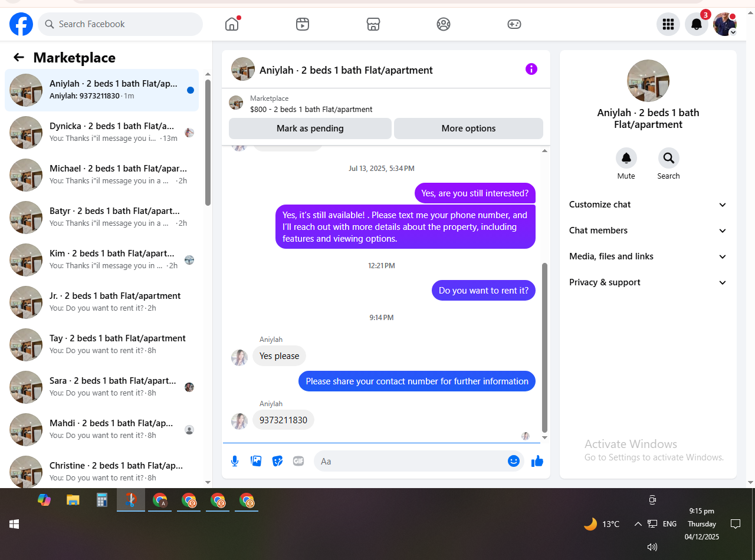Open the Sara conversation
Viewport: 755px width, 560px height.
coord(102,387)
